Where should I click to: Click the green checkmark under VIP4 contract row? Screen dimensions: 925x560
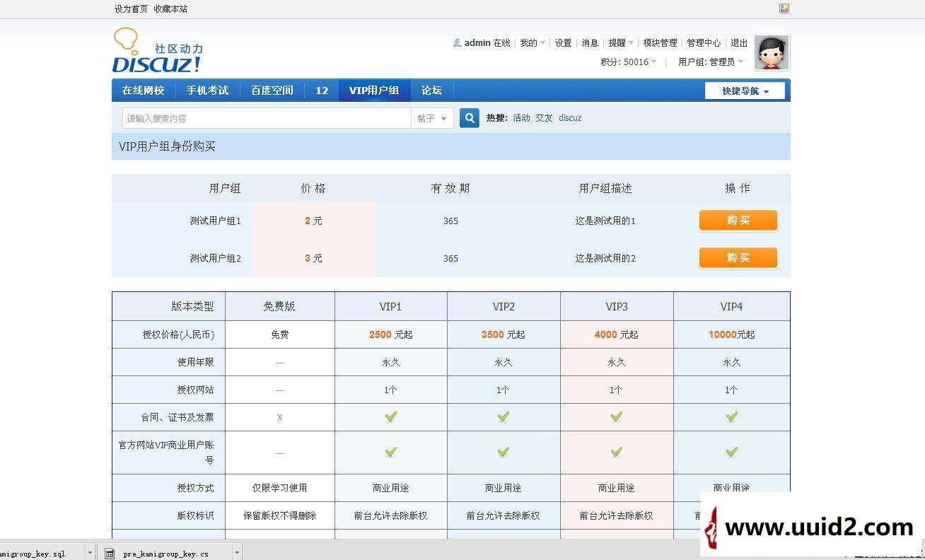tap(731, 416)
